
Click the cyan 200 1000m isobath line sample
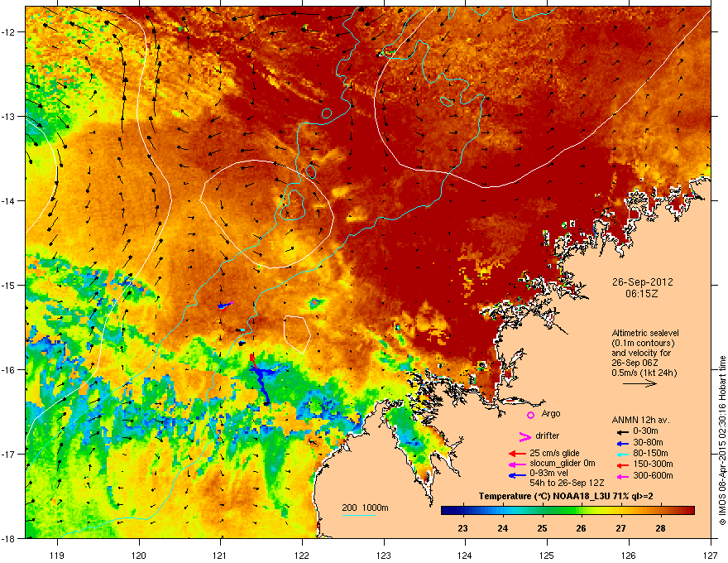pyautogui.click(x=359, y=515)
